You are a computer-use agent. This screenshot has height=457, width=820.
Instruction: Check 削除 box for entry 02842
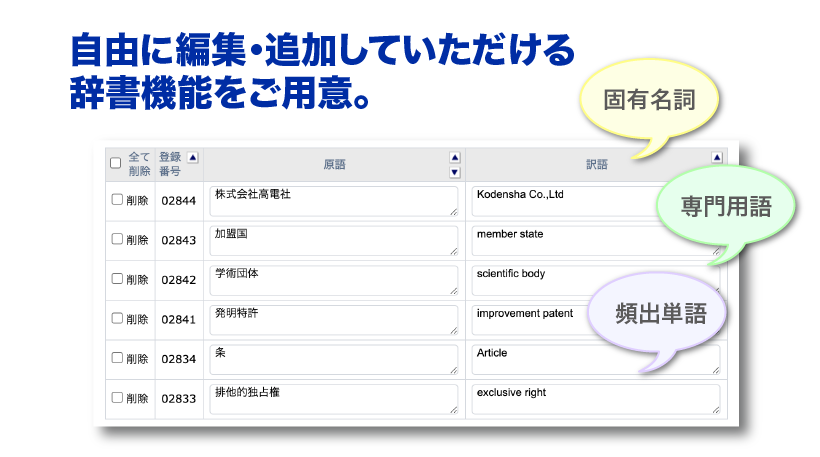click(x=117, y=279)
